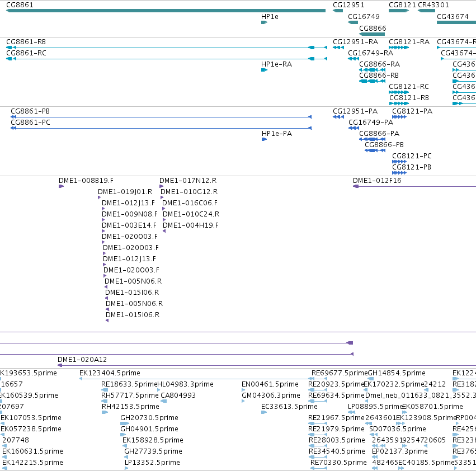Click the GH20730.5prime EST label
Image resolution: width=476 pixels, height=471 pixels.
(x=149, y=418)
